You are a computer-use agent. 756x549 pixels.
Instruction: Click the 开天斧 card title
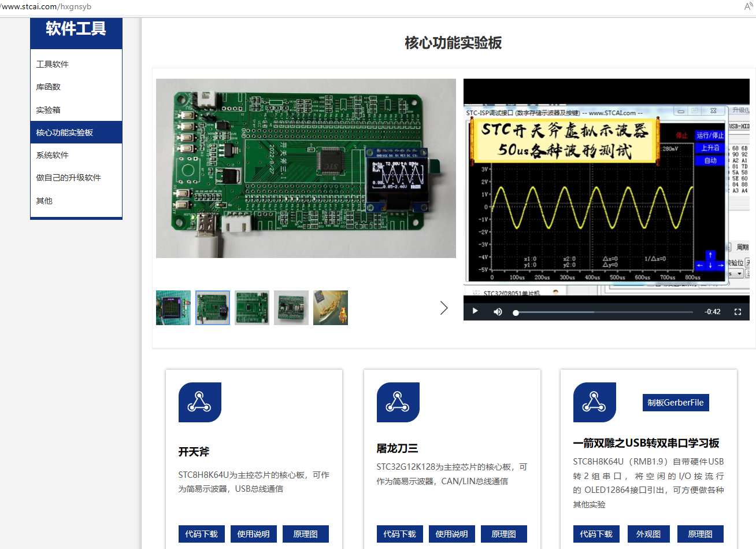coord(194,452)
